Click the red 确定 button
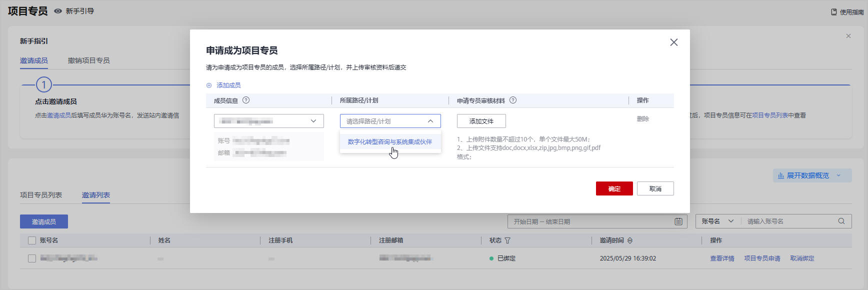This screenshot has width=868, height=290. tap(614, 188)
